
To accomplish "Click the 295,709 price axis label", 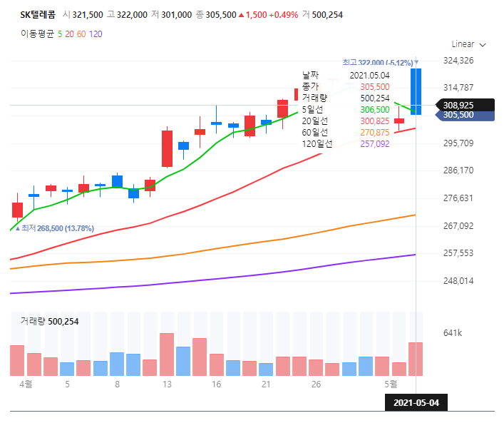I will click(x=458, y=143).
